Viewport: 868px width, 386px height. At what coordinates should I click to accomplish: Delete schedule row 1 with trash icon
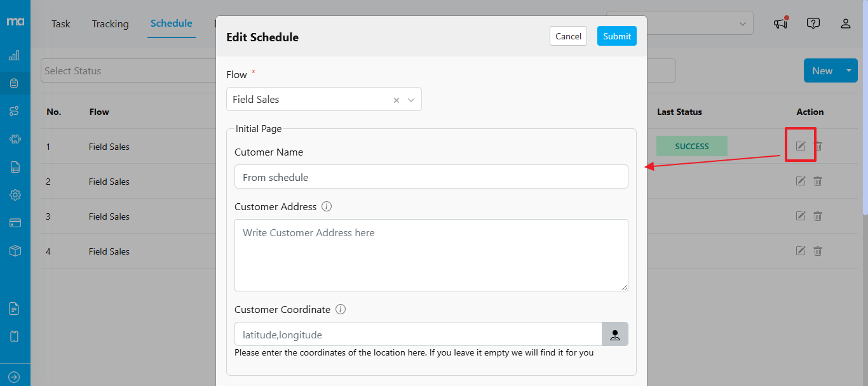818,147
